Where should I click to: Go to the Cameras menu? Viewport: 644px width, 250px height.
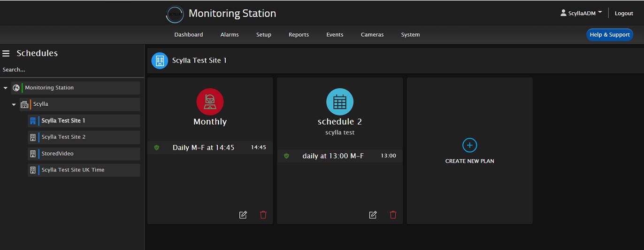click(x=372, y=35)
